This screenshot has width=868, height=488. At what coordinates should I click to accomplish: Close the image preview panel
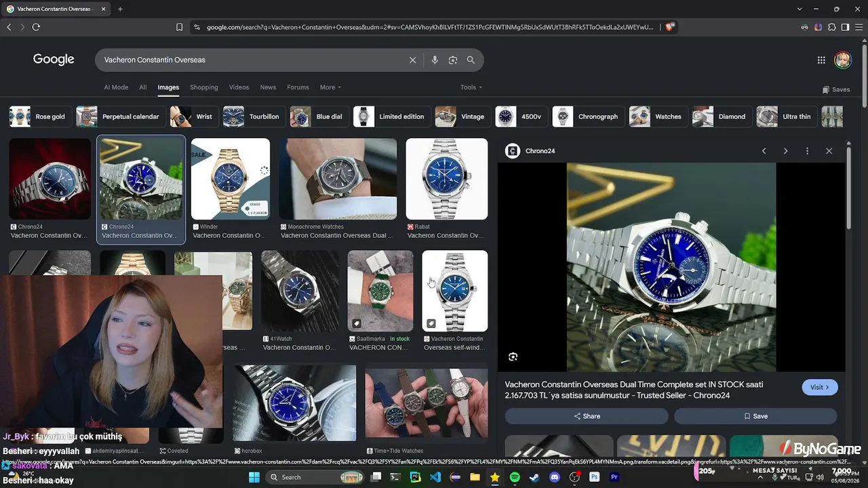click(829, 151)
